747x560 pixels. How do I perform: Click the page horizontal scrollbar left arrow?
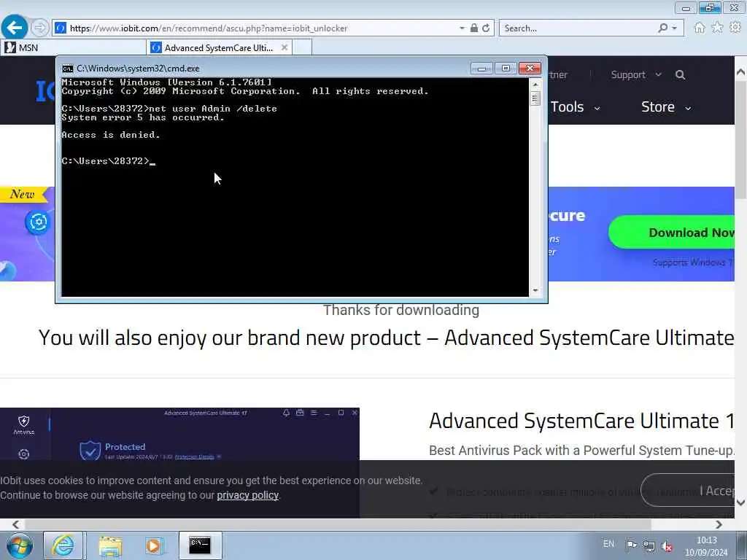15,524
